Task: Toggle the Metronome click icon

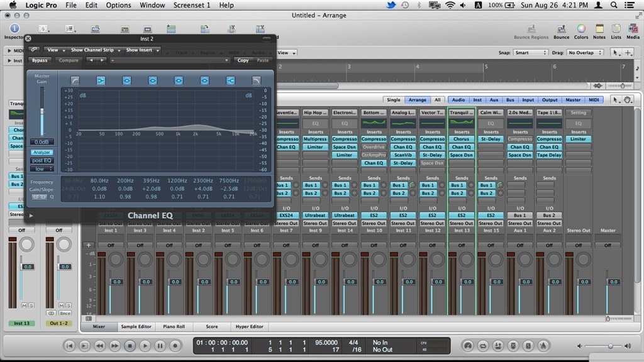Action: (543, 346)
